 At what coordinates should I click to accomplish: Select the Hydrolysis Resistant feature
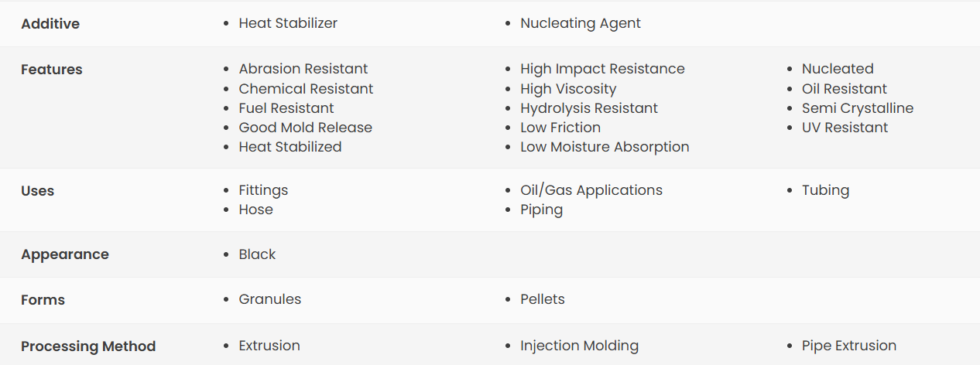tap(588, 108)
